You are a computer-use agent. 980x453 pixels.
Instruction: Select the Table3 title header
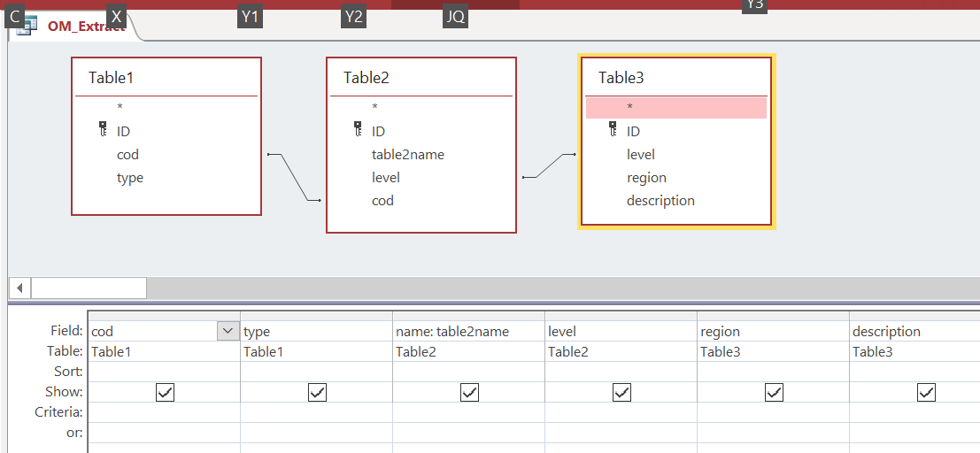tap(676, 78)
